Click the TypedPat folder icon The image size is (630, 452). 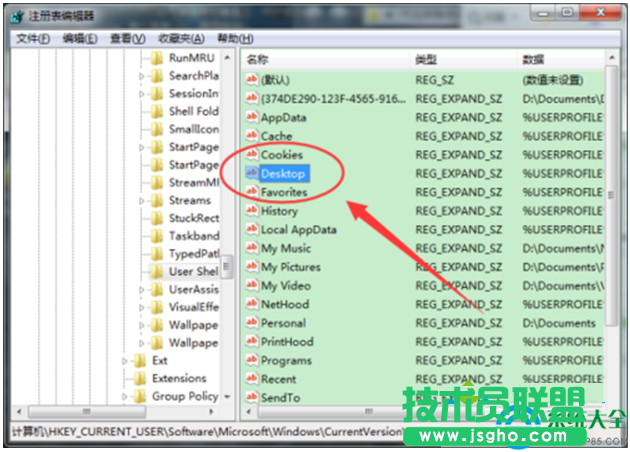pyautogui.click(x=157, y=254)
